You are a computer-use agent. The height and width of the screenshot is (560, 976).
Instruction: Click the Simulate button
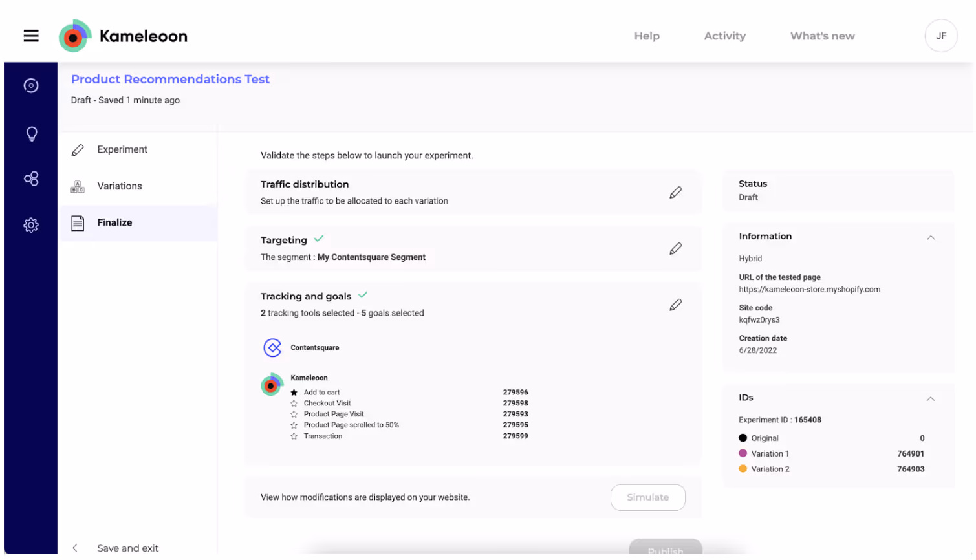pos(647,497)
